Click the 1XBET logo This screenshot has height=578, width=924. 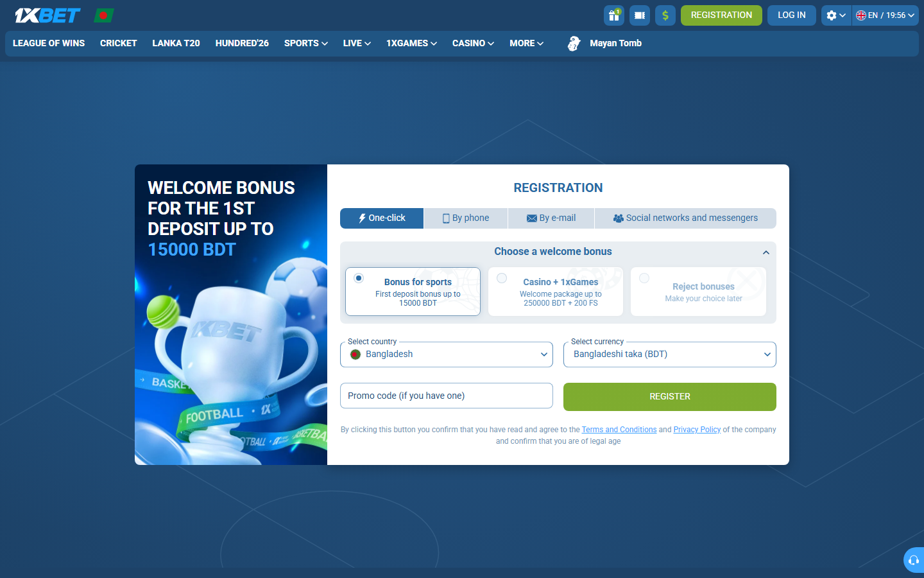[47, 15]
